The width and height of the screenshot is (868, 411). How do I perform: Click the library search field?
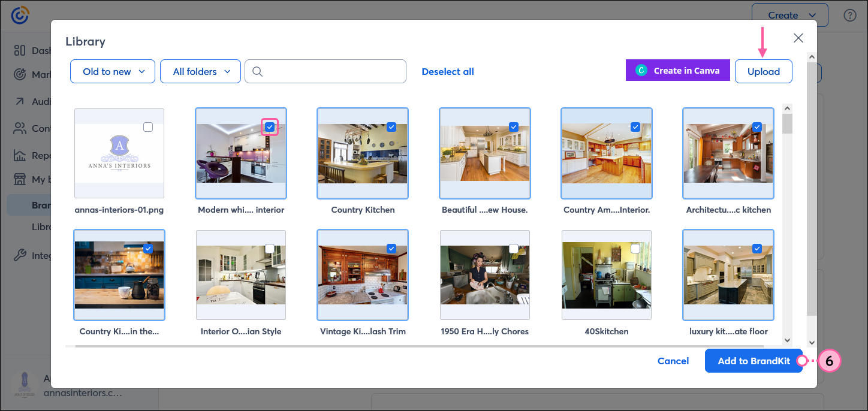[x=325, y=71]
